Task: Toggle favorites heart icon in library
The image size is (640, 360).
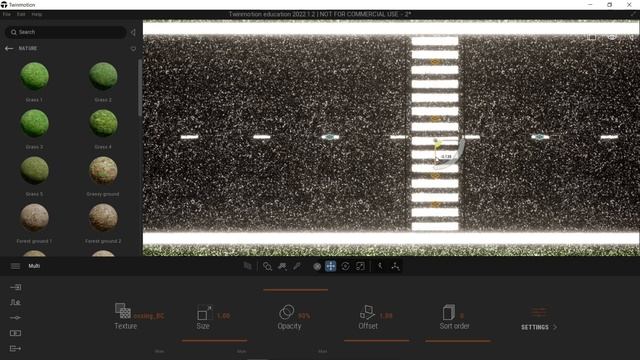Action: point(133,49)
